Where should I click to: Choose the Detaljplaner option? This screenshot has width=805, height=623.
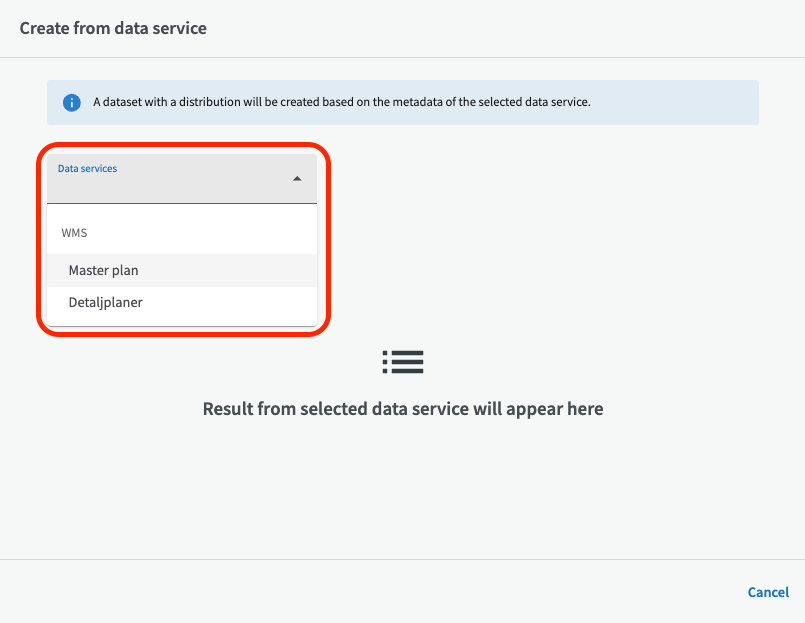[105, 302]
